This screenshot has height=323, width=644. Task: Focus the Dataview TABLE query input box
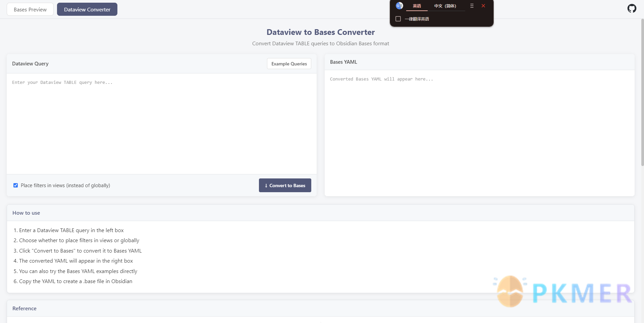[x=161, y=123]
